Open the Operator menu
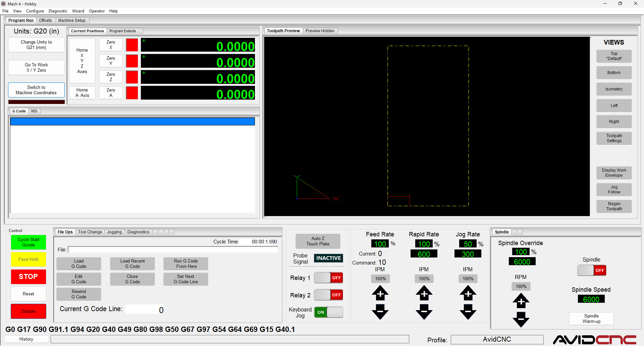This screenshot has width=644, height=346. (x=97, y=11)
